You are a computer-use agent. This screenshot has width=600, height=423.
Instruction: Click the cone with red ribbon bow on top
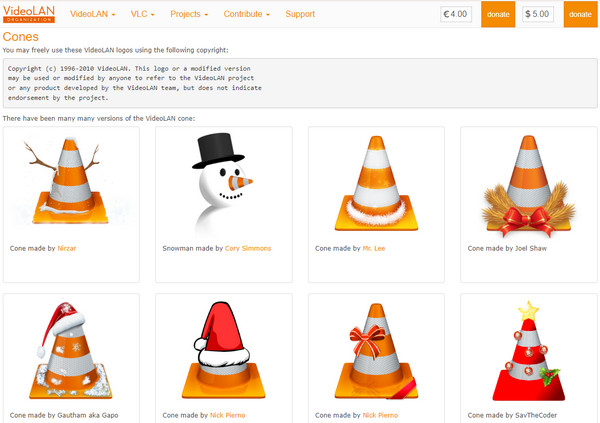tap(375, 350)
